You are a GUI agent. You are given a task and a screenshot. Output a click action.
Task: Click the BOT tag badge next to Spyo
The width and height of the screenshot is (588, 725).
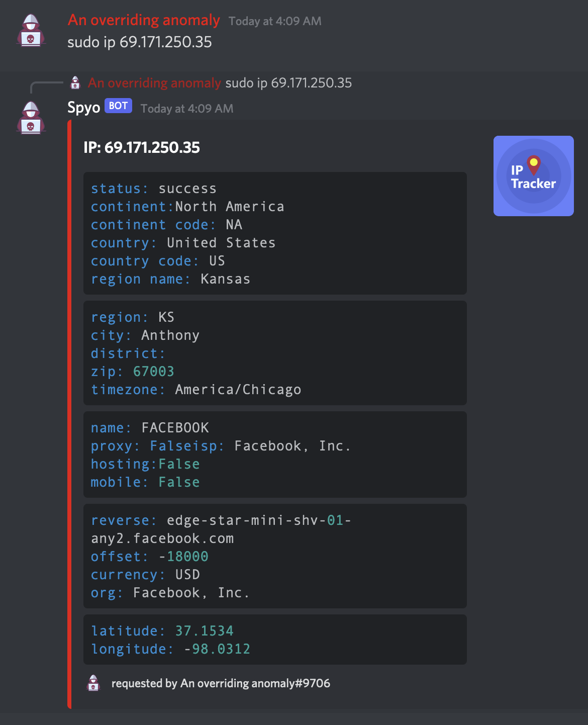point(118,106)
